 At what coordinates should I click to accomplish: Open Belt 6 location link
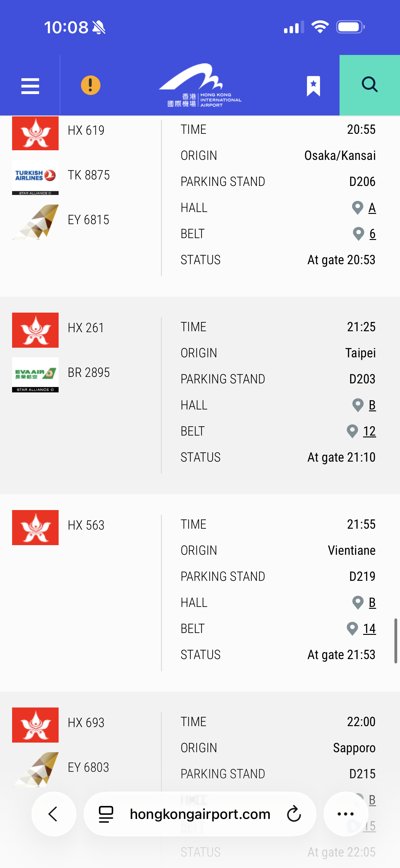click(372, 234)
